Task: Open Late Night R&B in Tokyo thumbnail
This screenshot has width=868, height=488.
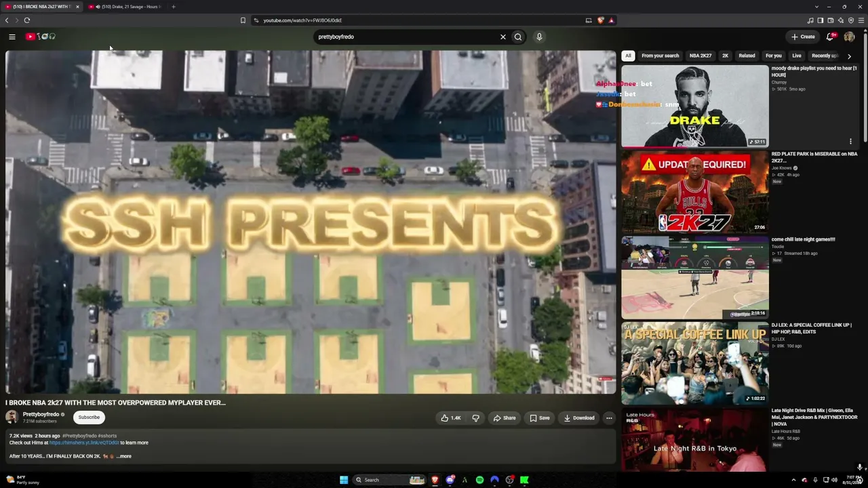Action: [x=695, y=440]
